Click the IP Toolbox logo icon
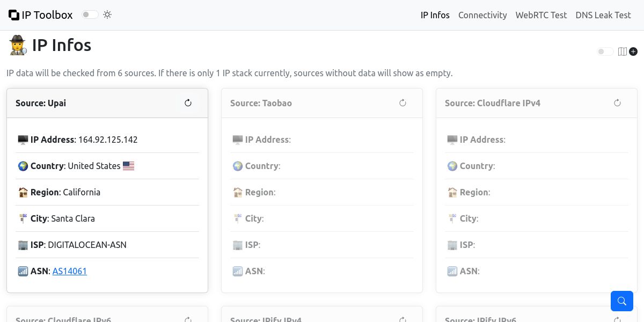Screen dimensions: 644x322 click(13, 15)
